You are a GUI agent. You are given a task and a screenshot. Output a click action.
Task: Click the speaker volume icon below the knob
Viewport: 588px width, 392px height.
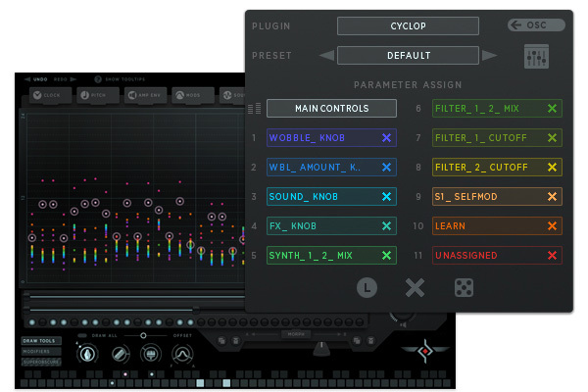403,324
